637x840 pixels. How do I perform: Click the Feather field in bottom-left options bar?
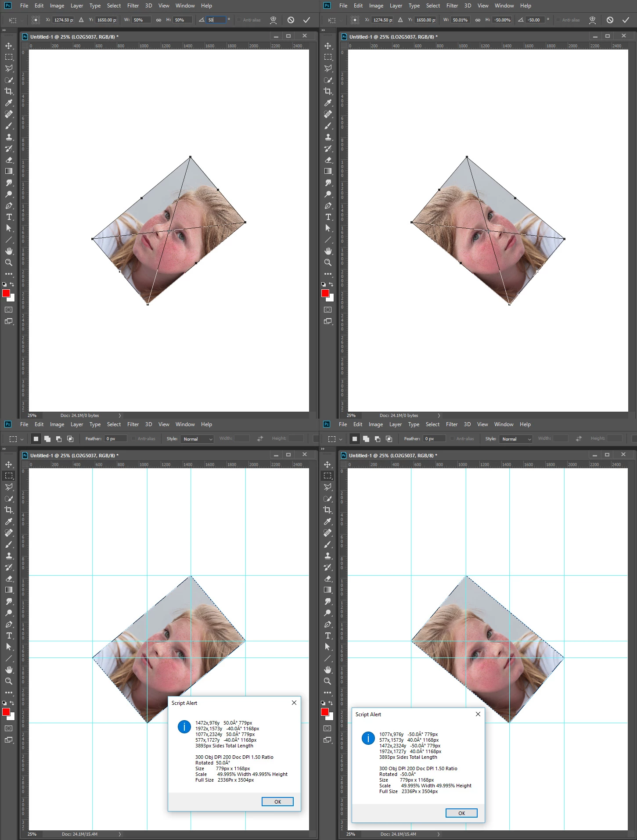click(x=115, y=439)
